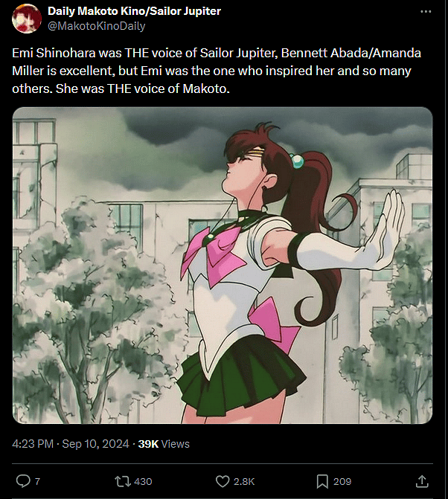Click the 7 replies count
This screenshot has height=499, width=448.
click(x=37, y=481)
